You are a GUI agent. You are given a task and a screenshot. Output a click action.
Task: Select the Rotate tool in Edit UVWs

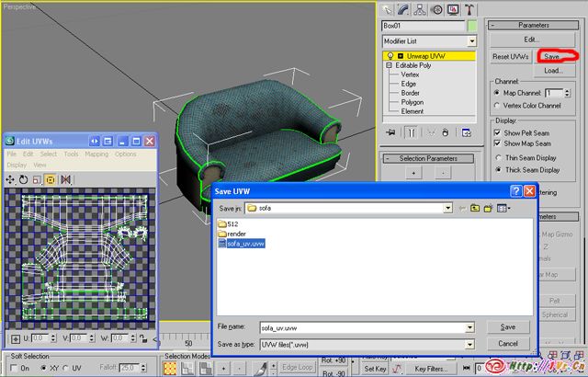click(x=23, y=179)
